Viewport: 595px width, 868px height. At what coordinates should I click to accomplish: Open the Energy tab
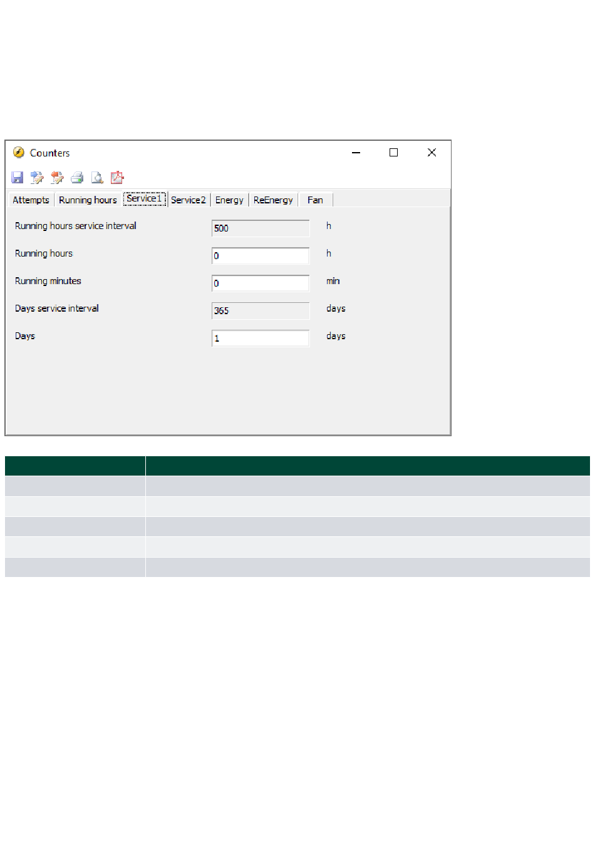click(x=229, y=200)
